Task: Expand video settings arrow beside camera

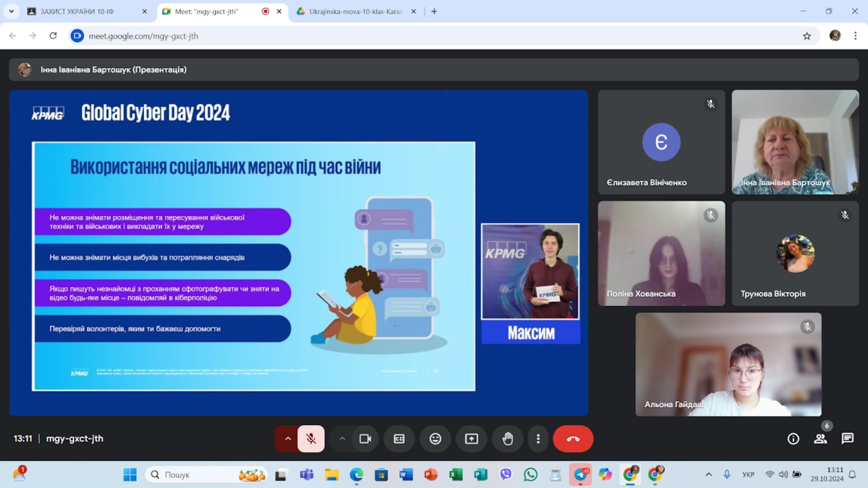Action: coord(342,439)
